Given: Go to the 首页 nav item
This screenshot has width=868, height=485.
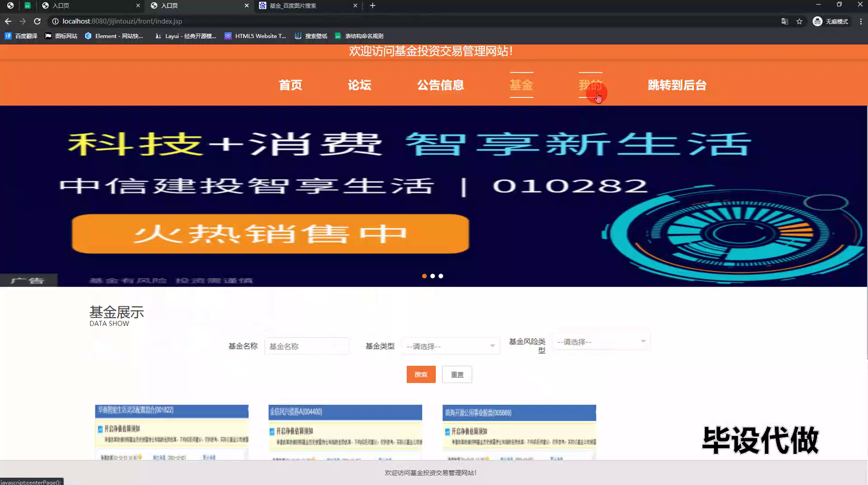Looking at the screenshot, I should tap(290, 85).
